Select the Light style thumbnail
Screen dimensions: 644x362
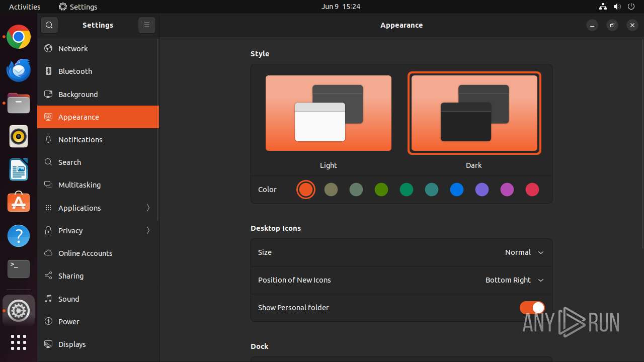coord(329,113)
